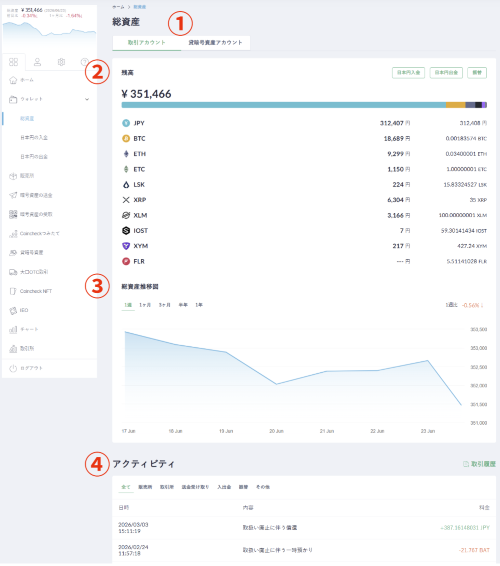
Task: Click the XRP coin icon
Action: pyautogui.click(x=126, y=200)
